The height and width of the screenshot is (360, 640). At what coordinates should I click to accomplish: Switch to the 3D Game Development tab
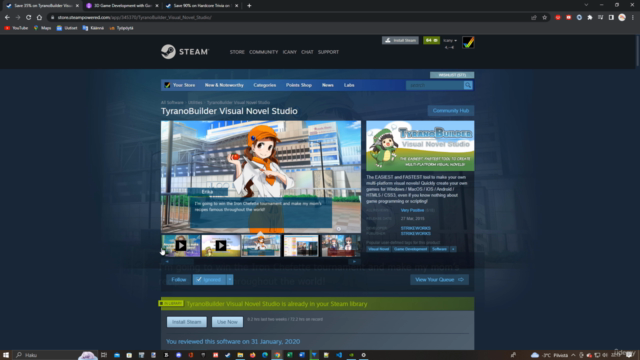point(122,6)
